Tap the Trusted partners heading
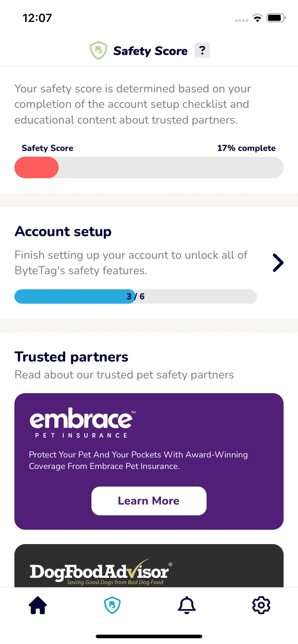The image size is (298, 644). (71, 357)
